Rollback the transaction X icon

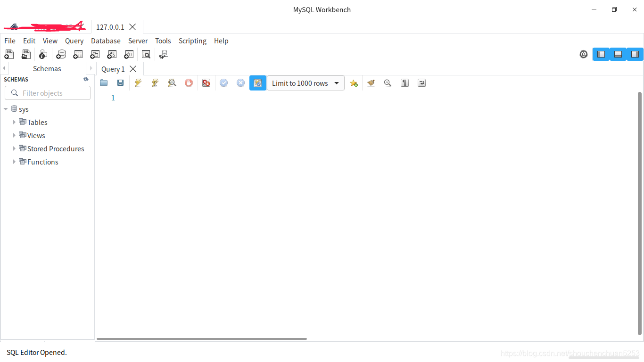240,83
